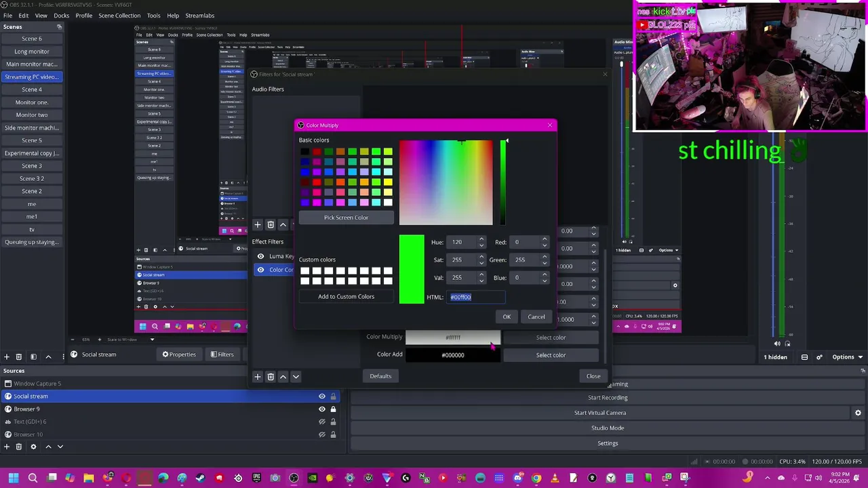Increase the Val value with stepper
Image resolution: width=868 pixels, height=488 pixels.
click(x=481, y=274)
